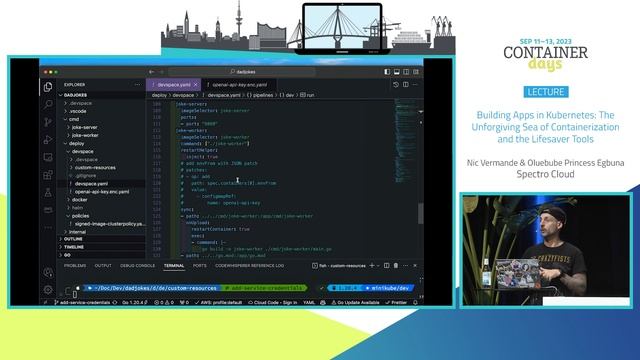The height and width of the screenshot is (360, 640).
Task: Open devspace.yaml file in explorer tree
Action: pos(101,184)
